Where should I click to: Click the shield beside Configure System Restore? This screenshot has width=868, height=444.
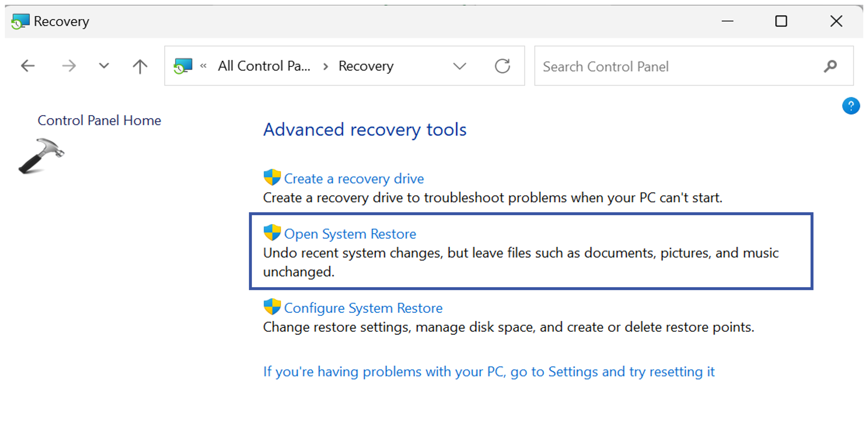[x=272, y=307]
